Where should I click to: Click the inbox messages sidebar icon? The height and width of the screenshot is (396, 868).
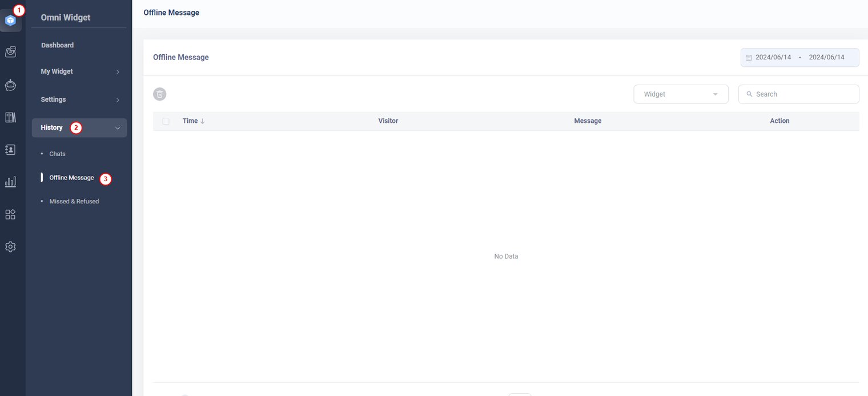(10, 52)
